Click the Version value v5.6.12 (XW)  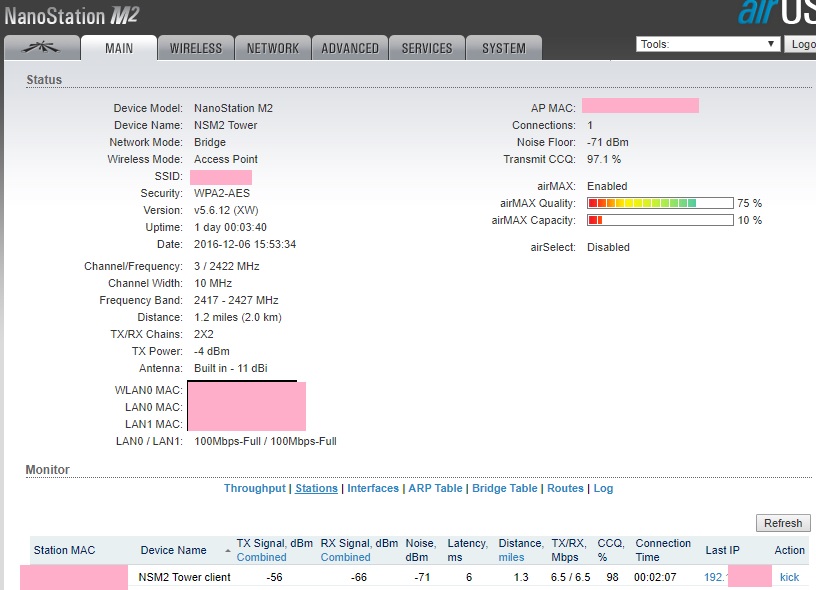pyautogui.click(x=226, y=210)
